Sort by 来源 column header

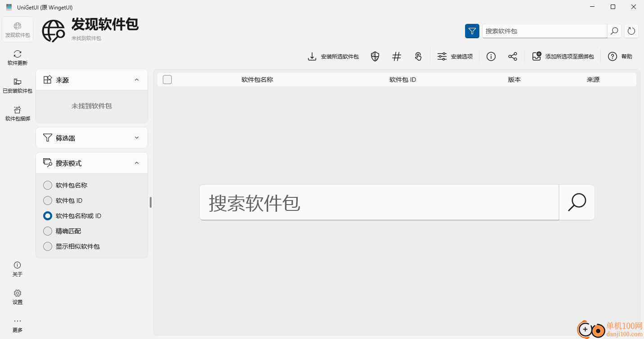tap(593, 80)
